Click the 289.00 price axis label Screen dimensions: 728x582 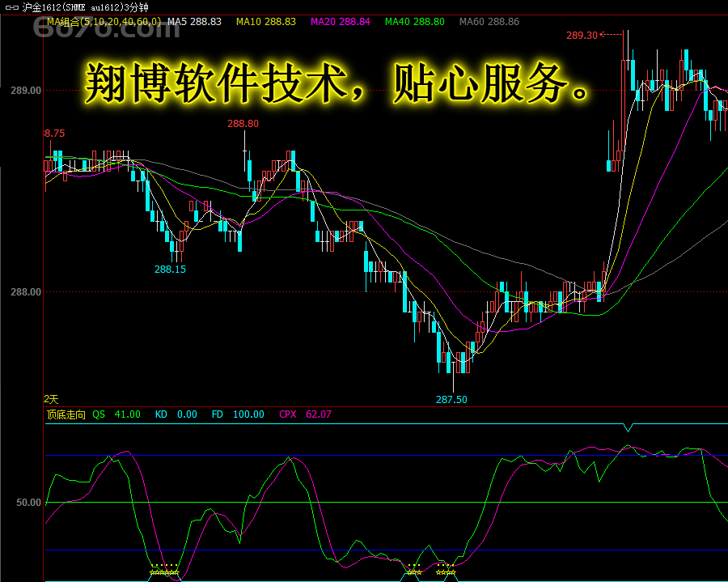point(26,91)
